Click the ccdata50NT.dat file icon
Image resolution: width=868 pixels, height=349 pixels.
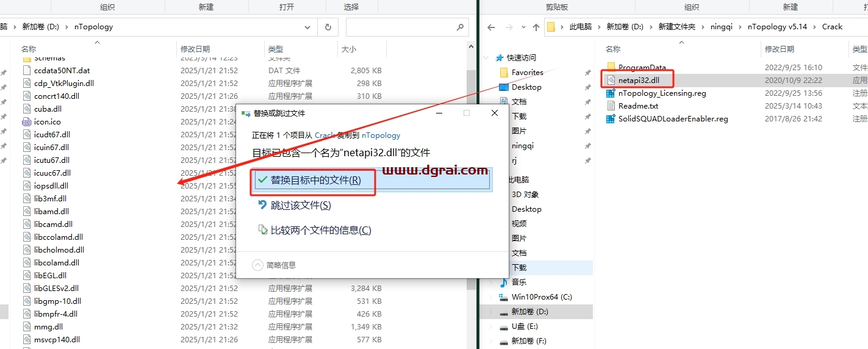27,70
